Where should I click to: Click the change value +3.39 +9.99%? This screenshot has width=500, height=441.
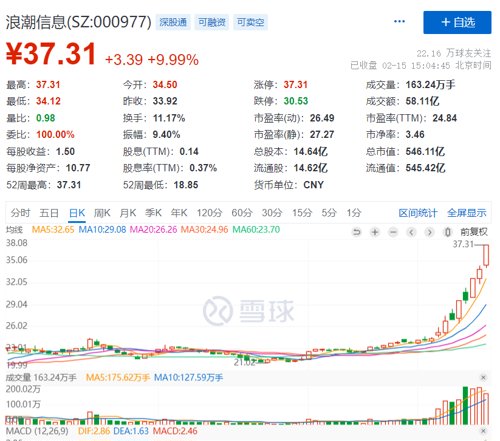152,60
